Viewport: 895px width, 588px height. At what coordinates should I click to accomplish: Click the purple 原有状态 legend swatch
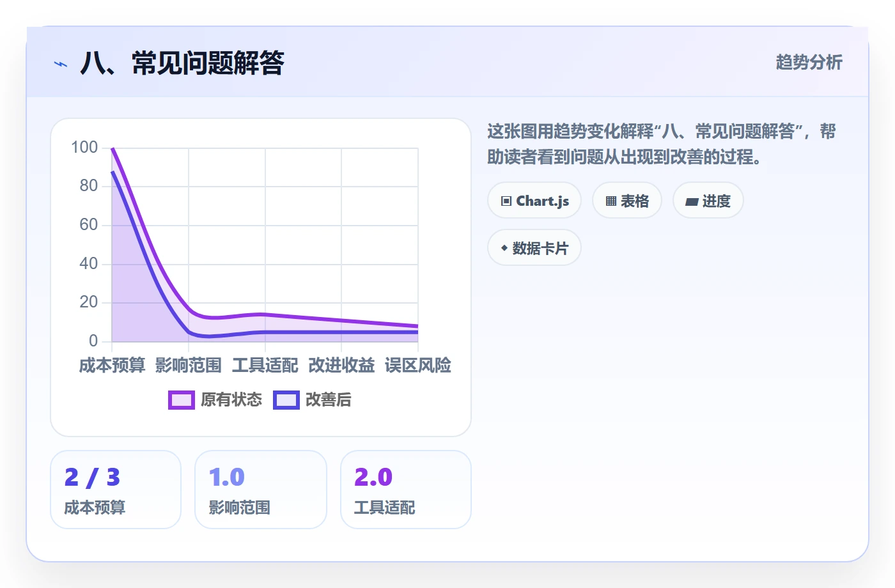(x=182, y=400)
